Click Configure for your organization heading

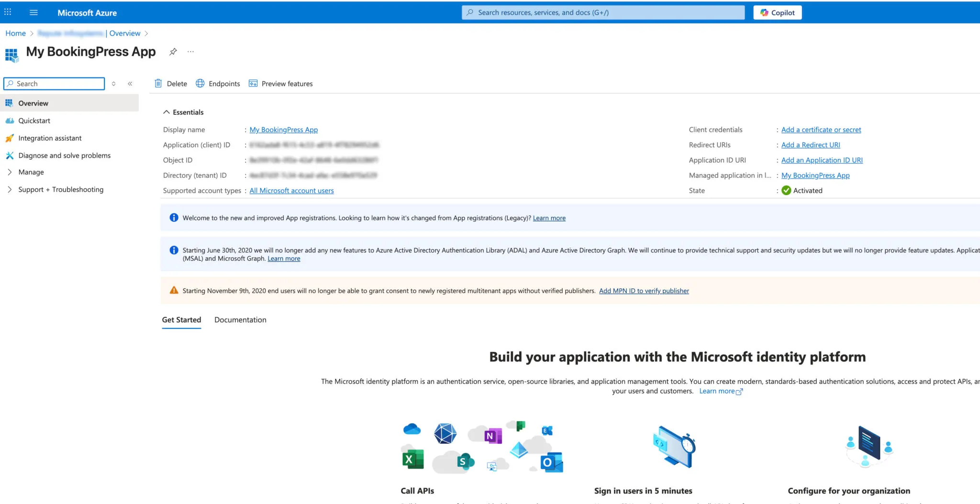pos(849,491)
